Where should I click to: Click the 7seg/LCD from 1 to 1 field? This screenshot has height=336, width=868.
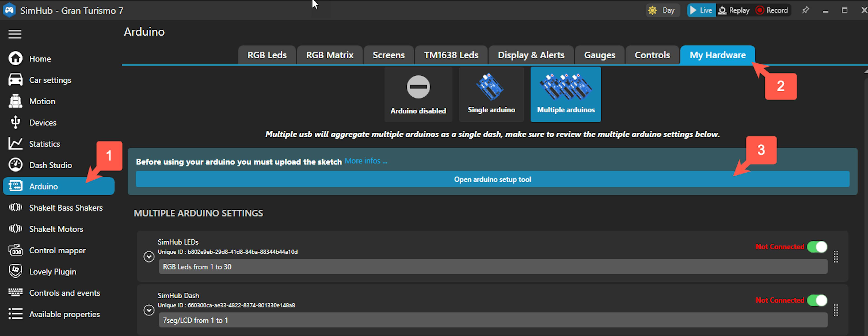(x=493, y=320)
